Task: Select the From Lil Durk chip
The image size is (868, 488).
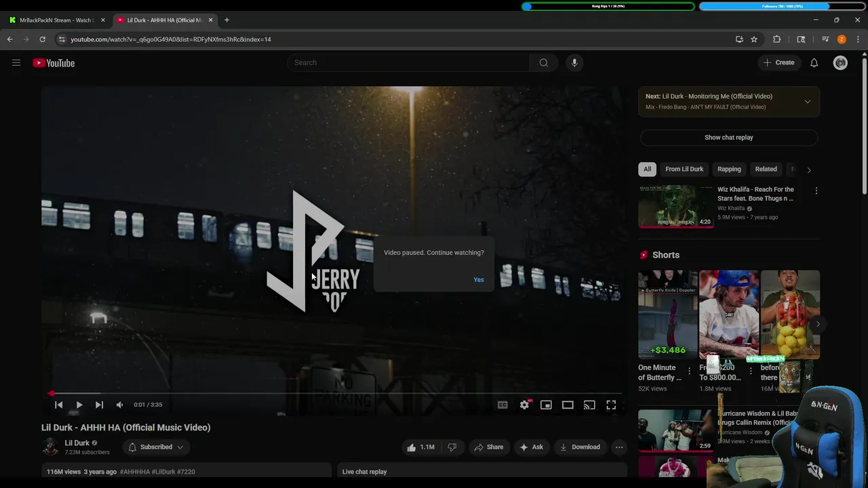Action: [684, 169]
